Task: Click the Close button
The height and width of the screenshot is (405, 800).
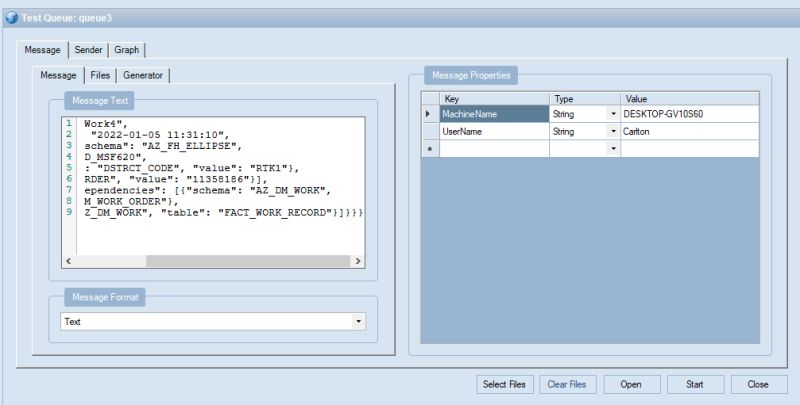Action: click(x=758, y=384)
